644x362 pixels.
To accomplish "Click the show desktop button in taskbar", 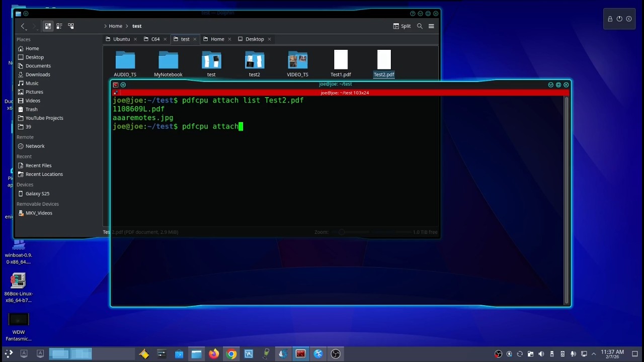I will tap(635, 354).
